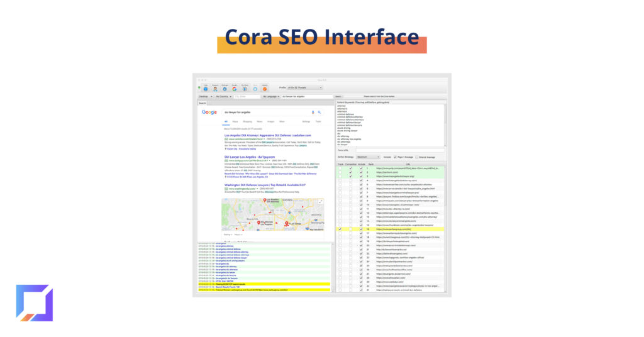Click the 'dui lawyer los angeles' keyword field
Screen dimensions: 644x337
pyautogui.click(x=306, y=96)
